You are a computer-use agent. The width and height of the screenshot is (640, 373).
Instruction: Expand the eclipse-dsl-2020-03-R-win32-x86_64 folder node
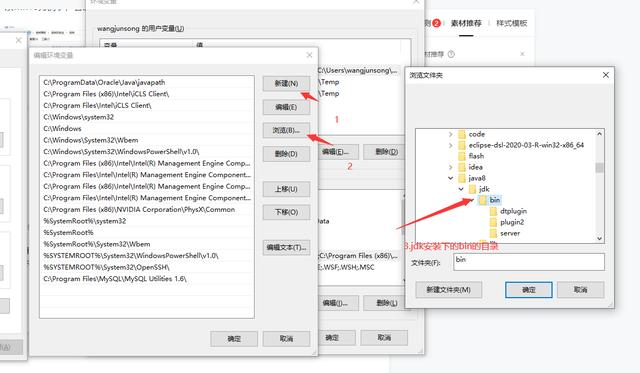451,145
